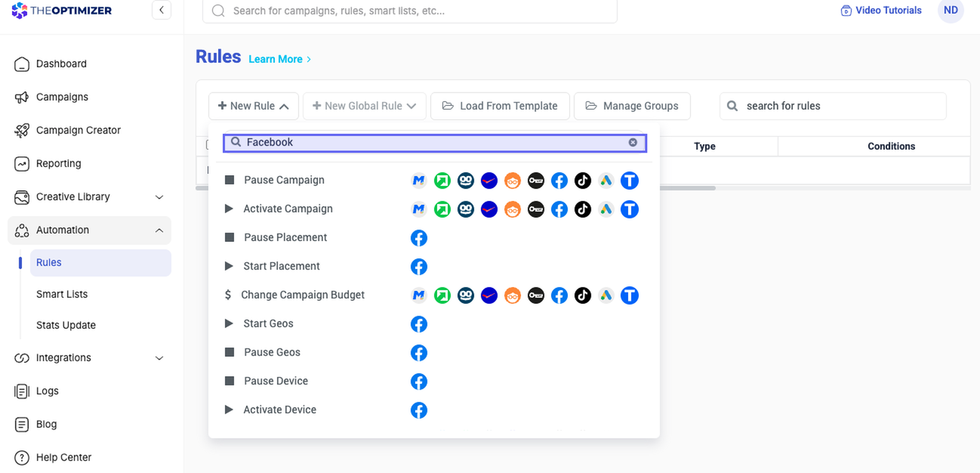Open Help Center in sidebar
980x473 pixels.
tap(63, 458)
